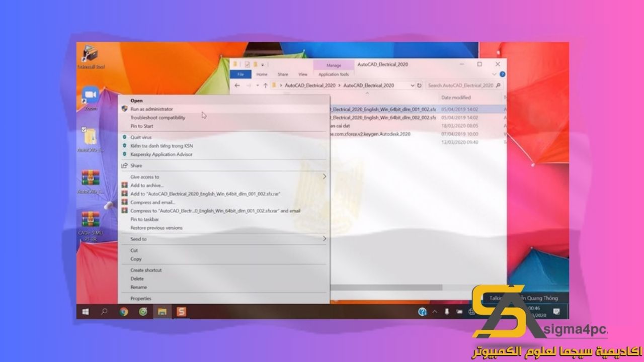Expand the Give access to submenu arrow
Viewport: 644px width, 362px height.
(325, 176)
